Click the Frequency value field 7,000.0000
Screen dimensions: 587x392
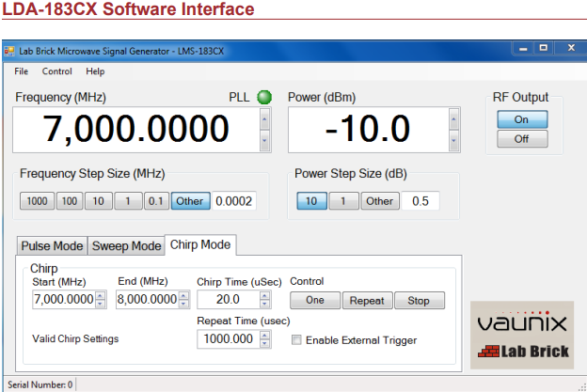[x=136, y=130]
